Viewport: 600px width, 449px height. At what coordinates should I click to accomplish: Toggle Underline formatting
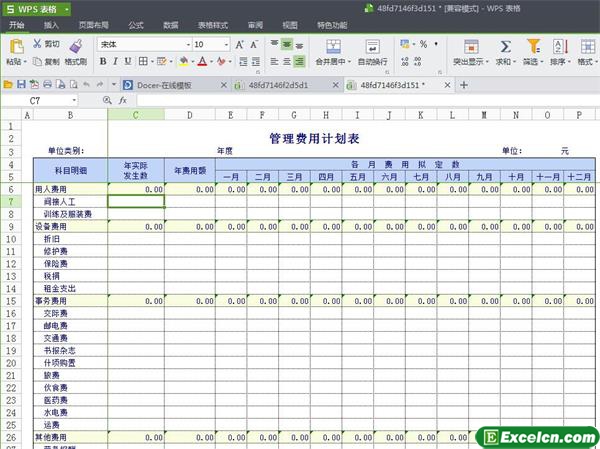tap(127, 62)
